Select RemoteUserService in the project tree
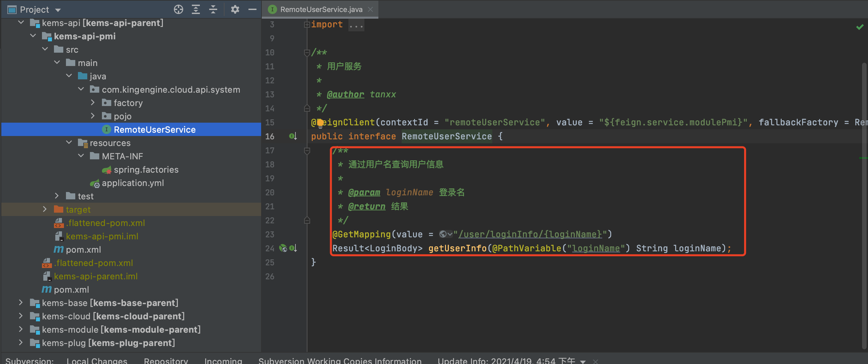 (131, 129)
